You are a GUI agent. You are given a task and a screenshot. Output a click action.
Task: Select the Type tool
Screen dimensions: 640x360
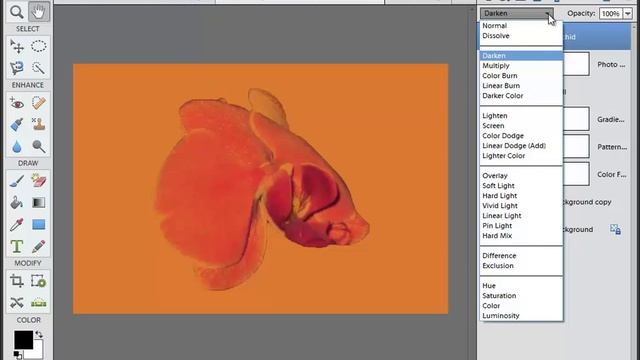(x=17, y=247)
